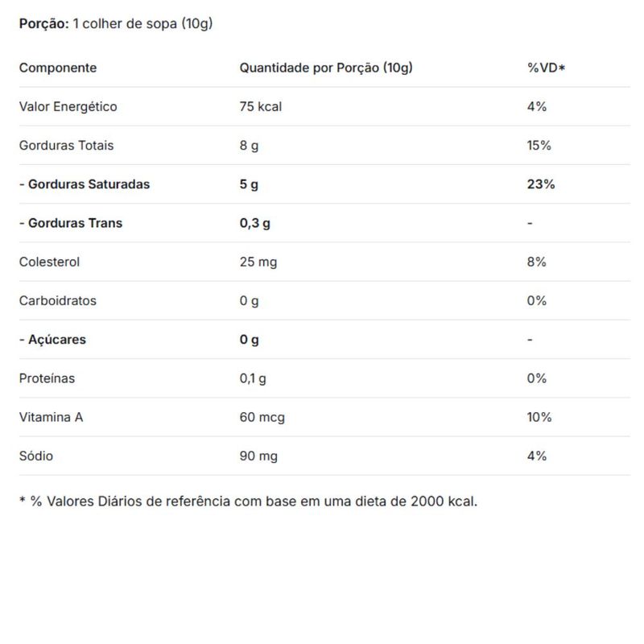
Task: Select the Valor Energético row label
Action: click(68, 106)
